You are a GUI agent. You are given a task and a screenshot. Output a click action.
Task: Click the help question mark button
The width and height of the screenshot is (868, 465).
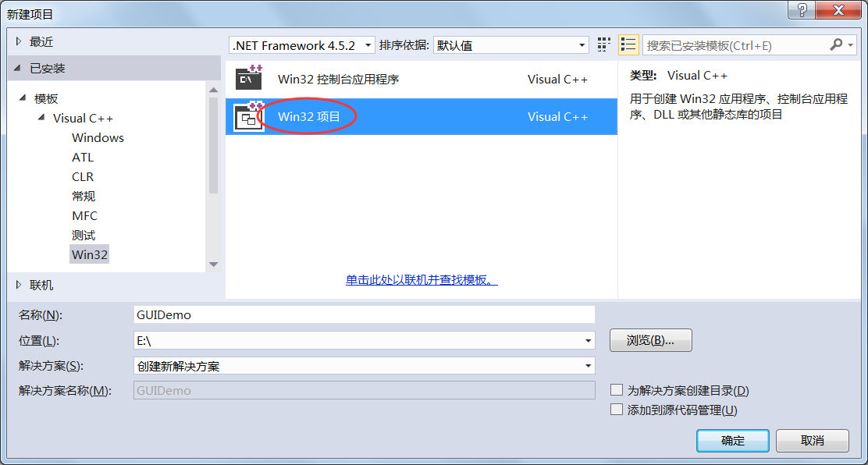(802, 10)
